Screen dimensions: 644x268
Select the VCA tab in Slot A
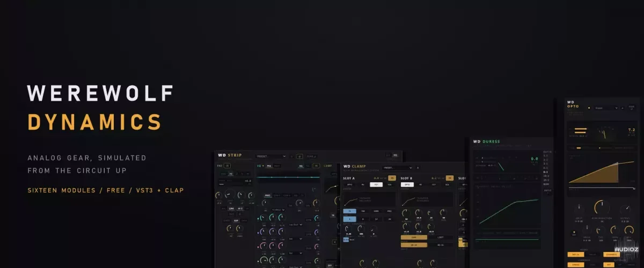[390, 184]
